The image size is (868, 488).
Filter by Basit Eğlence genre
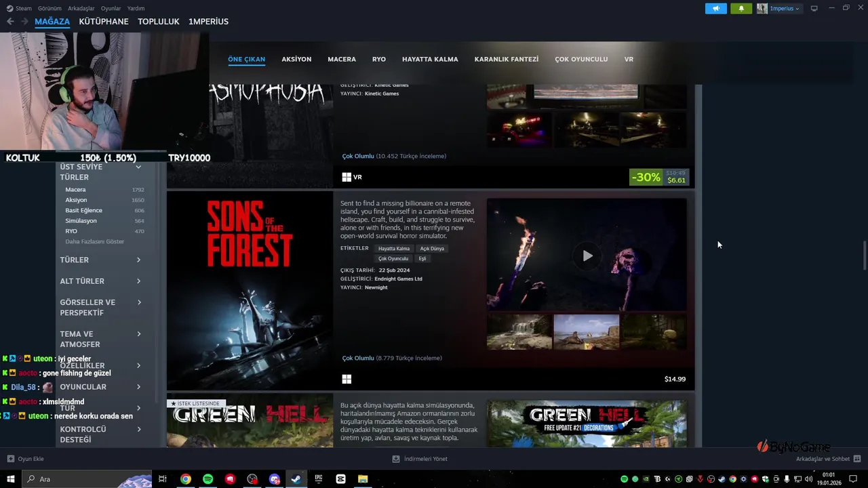(x=83, y=211)
